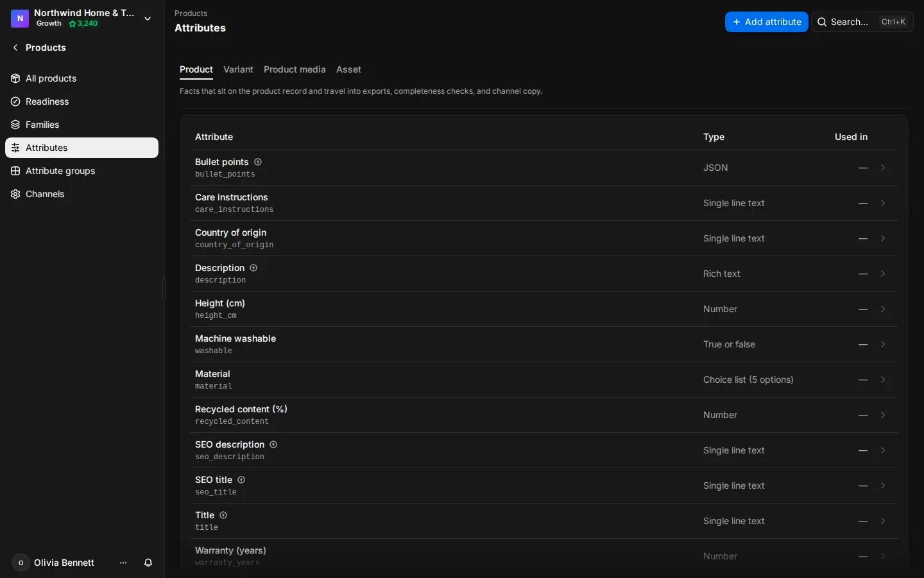924x578 pixels.
Task: Switch to the Asset tab
Action: (348, 69)
